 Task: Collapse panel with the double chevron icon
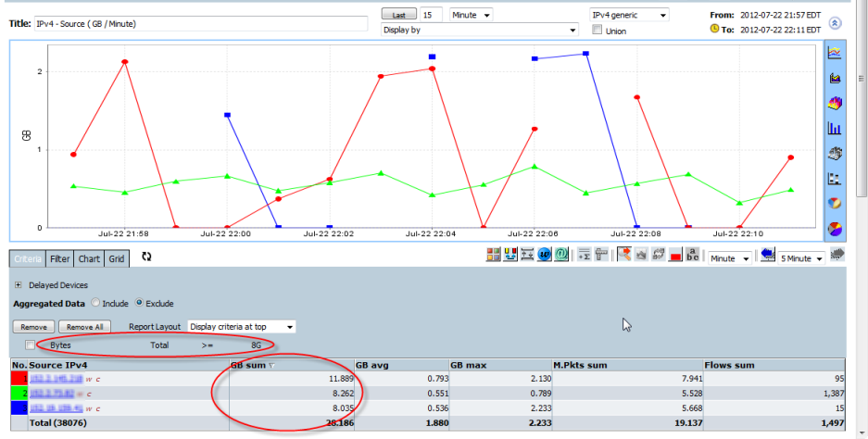pos(836,23)
